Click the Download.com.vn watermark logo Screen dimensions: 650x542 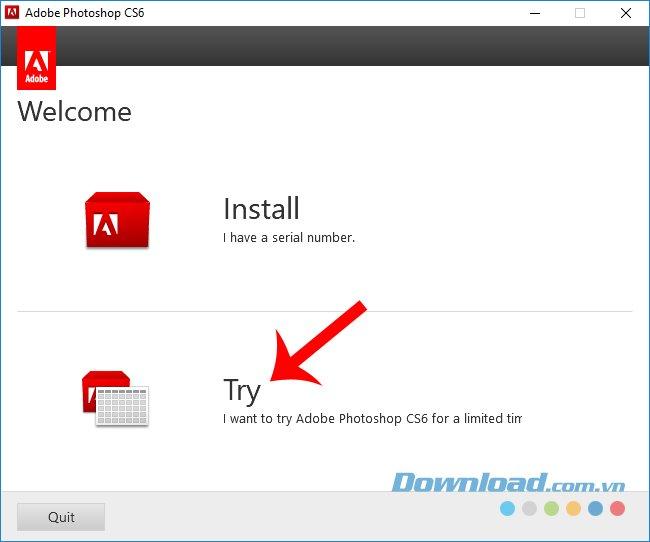508,483
